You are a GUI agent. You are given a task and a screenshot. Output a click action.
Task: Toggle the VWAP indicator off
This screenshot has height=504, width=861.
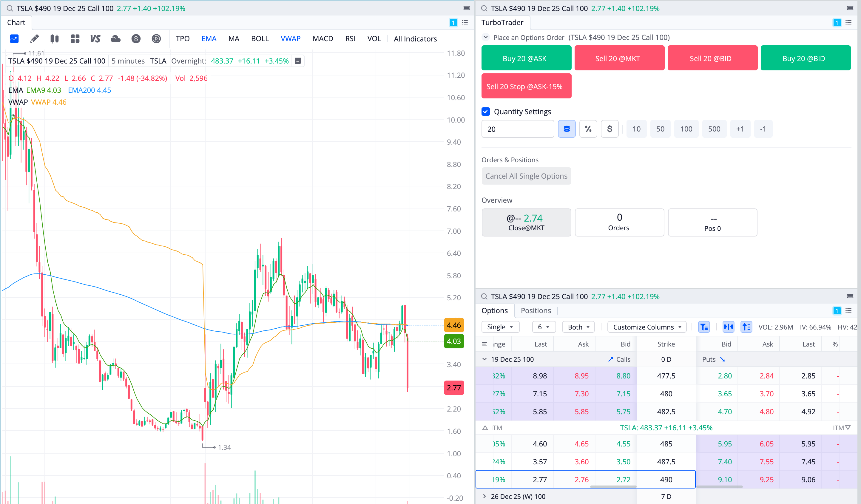290,38
